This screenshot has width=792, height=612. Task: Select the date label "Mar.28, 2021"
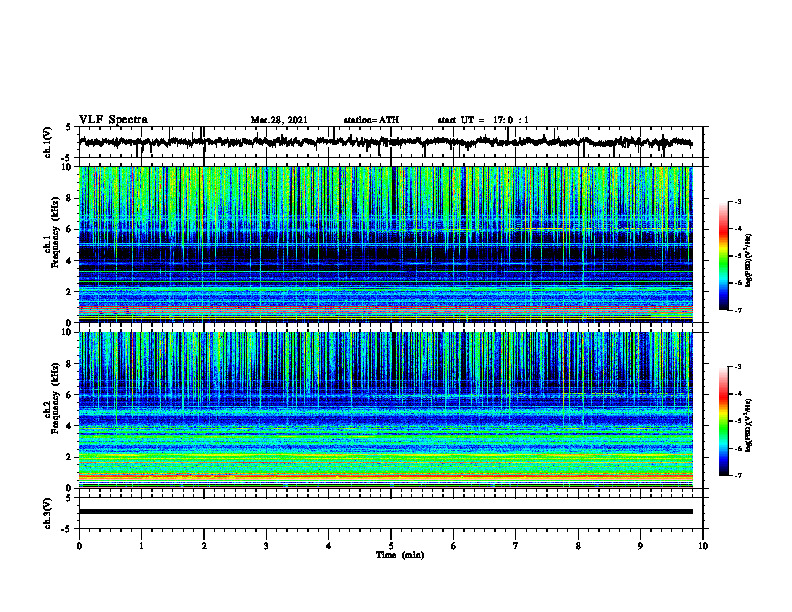point(279,120)
